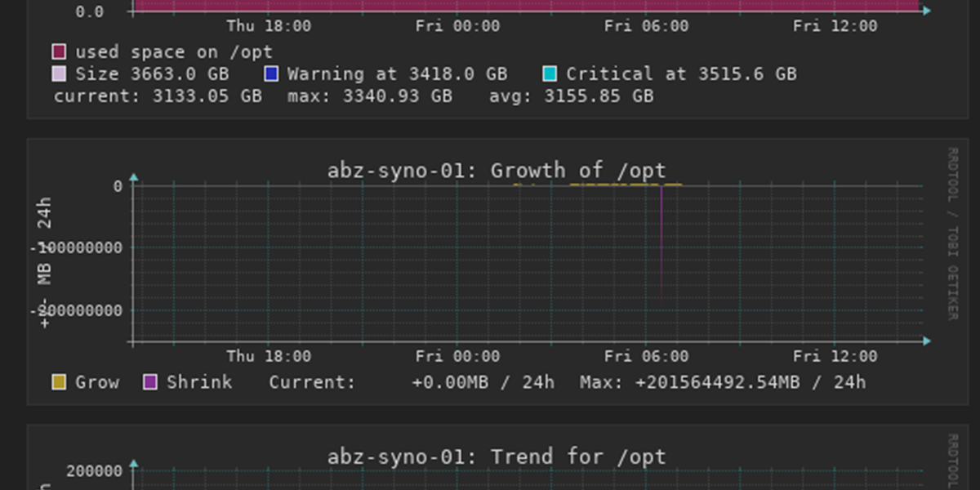
Task: Click the purple shrink spike in Growth graph
Action: point(661,245)
